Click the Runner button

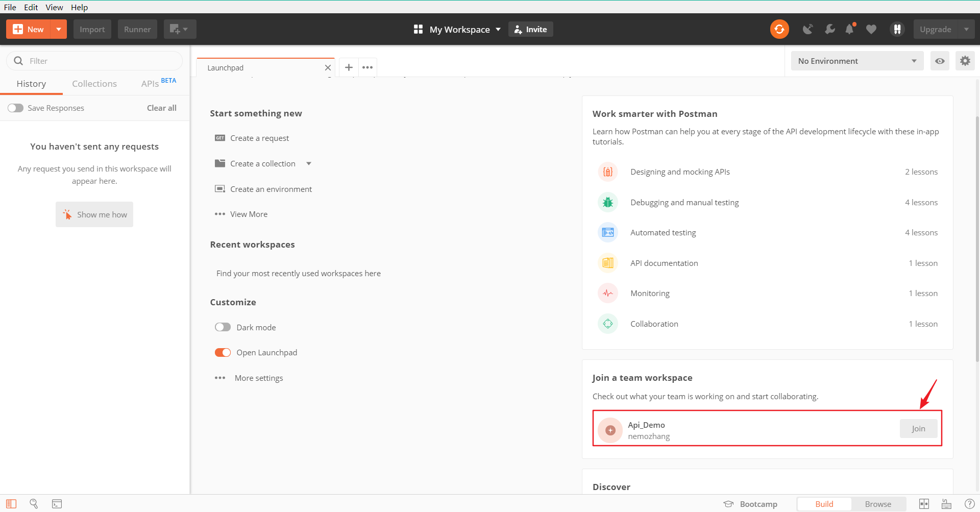(x=137, y=29)
